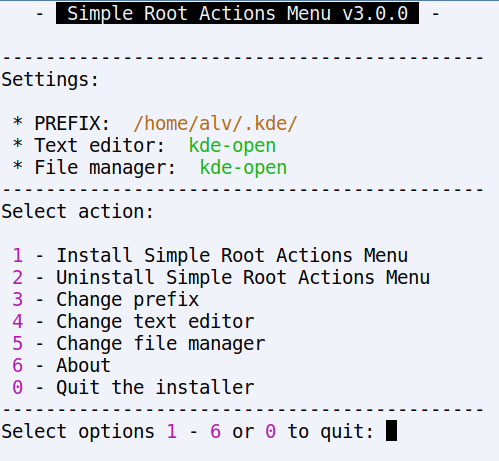Click the File manager kde-open value

click(x=243, y=168)
